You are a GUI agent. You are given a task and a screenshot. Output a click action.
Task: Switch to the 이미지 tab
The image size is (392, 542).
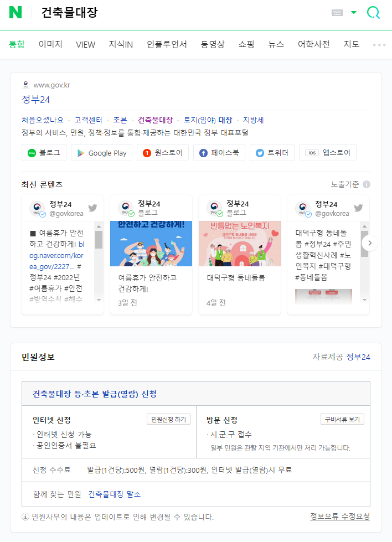[x=50, y=44]
